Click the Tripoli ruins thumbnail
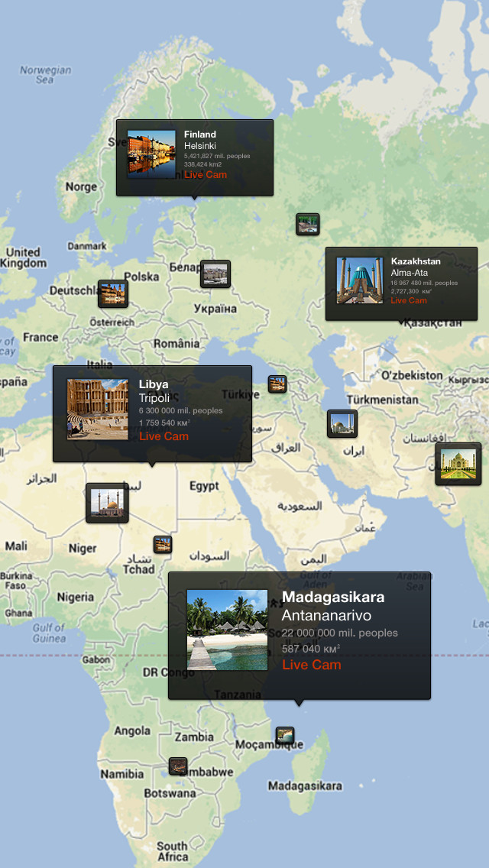489x868 pixels. pyautogui.click(x=98, y=409)
